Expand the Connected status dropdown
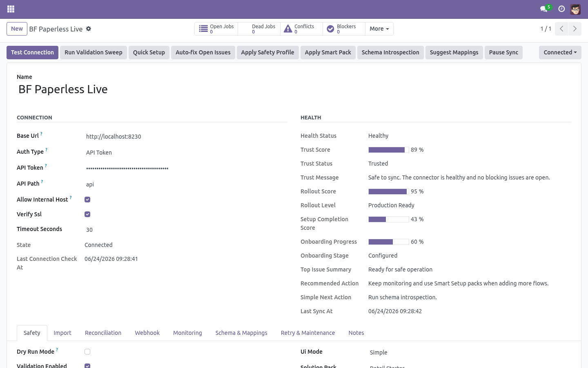Viewport: 588px width, 368px height. 560,52
